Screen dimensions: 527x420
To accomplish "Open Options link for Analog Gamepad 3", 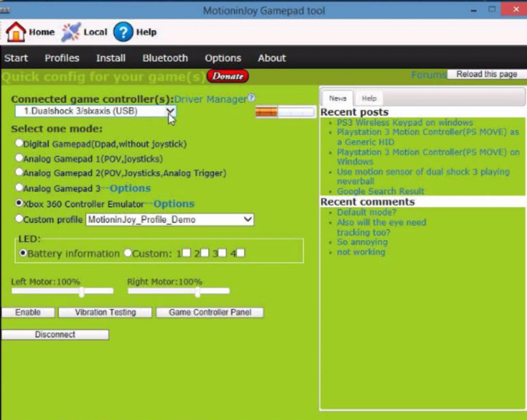I will [130, 188].
